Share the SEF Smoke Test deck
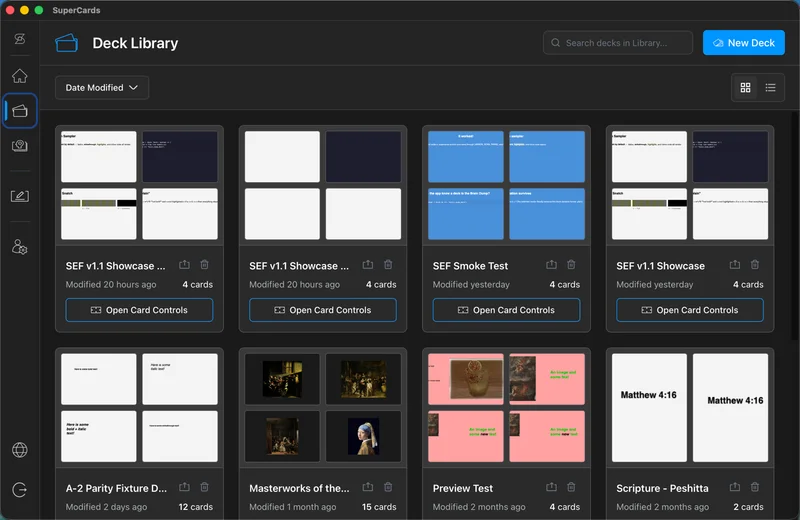800x520 pixels. coord(551,264)
